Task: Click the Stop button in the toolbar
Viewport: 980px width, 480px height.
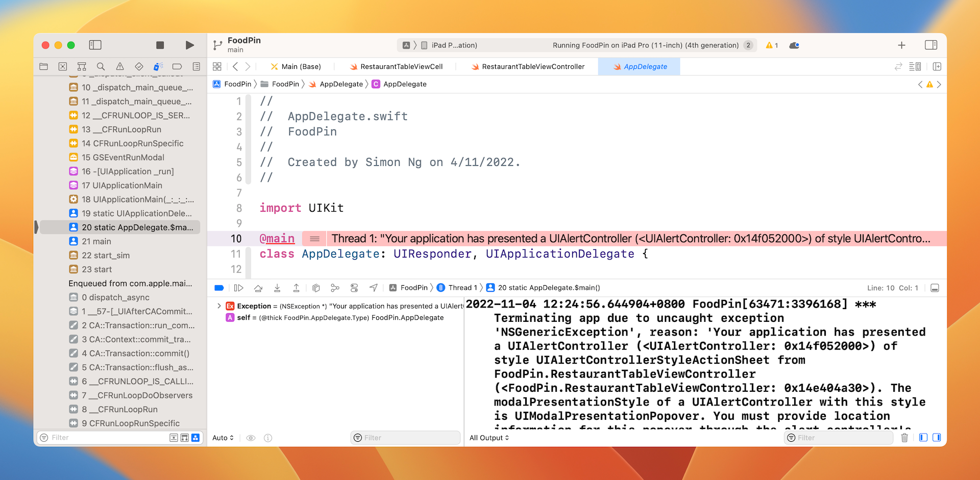Action: coord(160,45)
